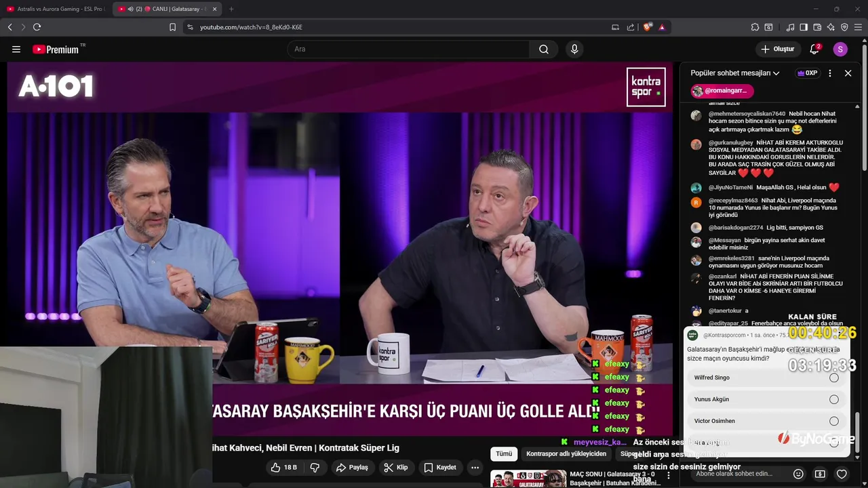Open @Kontrasporcom poll author link

(x=724, y=335)
